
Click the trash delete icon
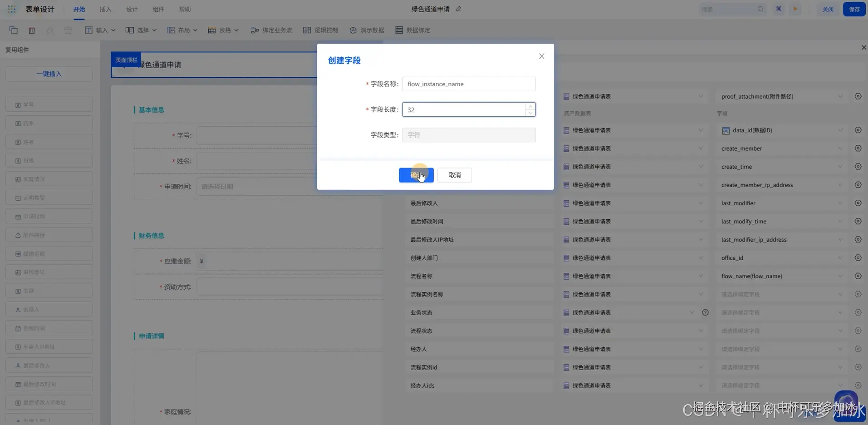(x=31, y=30)
